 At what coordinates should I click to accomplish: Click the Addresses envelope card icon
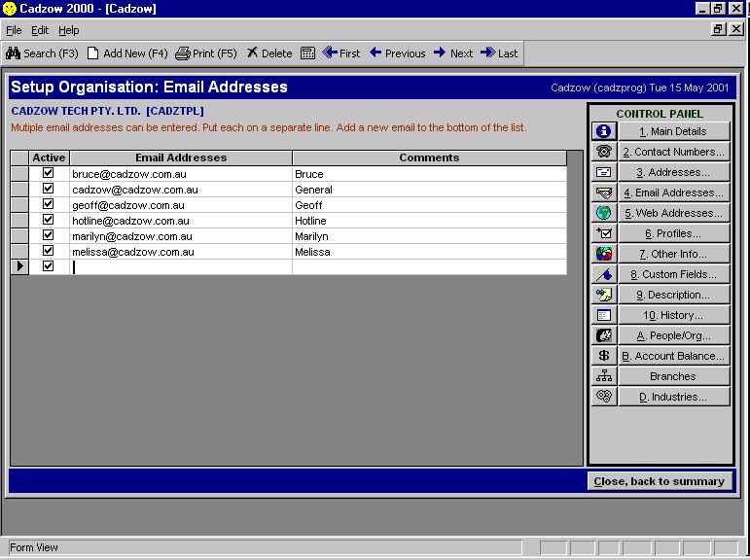(x=604, y=172)
